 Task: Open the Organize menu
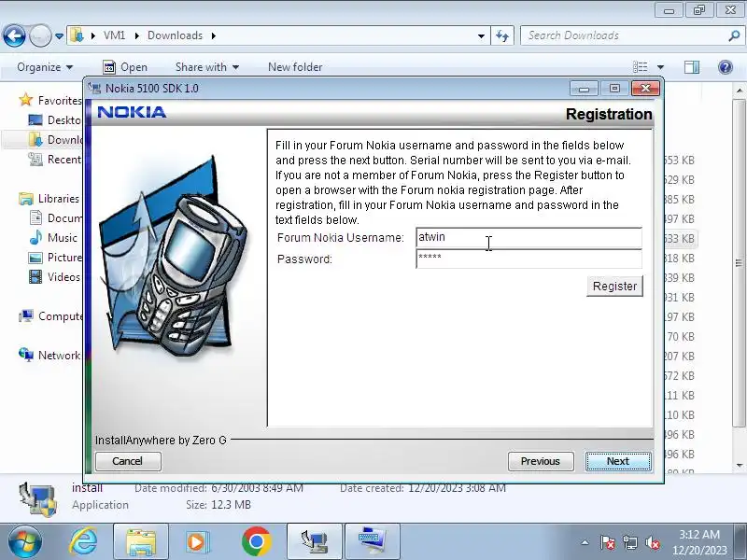pos(45,67)
